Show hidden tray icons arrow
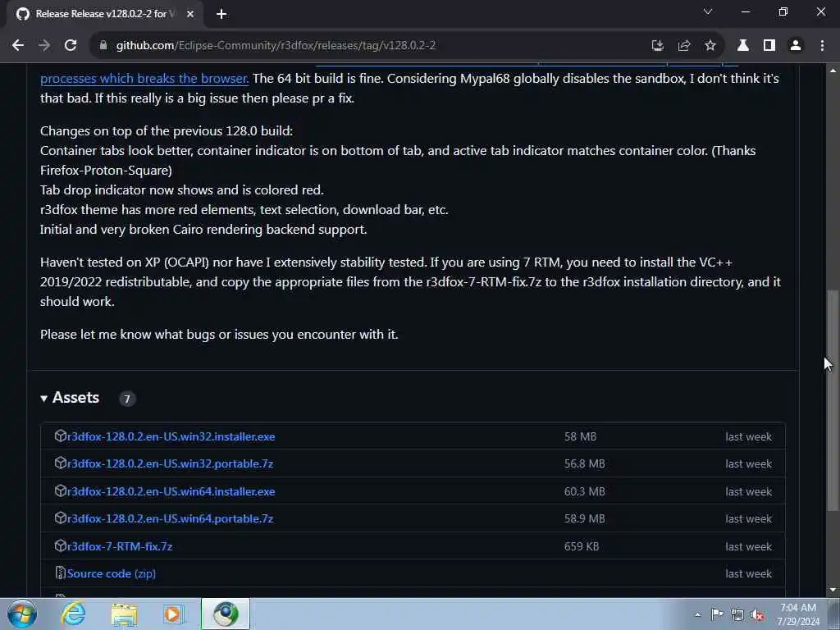Viewport: 840px width, 630px height. [697, 614]
